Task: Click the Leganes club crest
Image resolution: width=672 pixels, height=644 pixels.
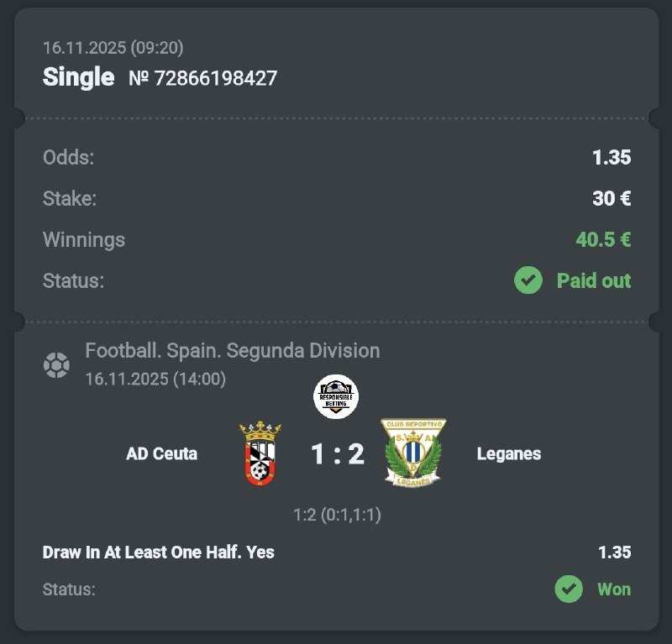Action: (414, 453)
